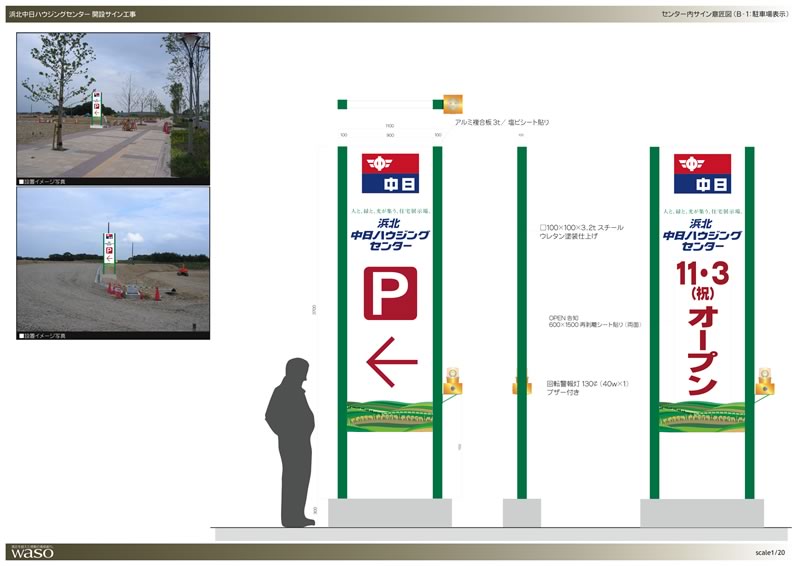Click the '(祝)' text on the right sign
Screen dimensions: 800x566
click(x=702, y=294)
